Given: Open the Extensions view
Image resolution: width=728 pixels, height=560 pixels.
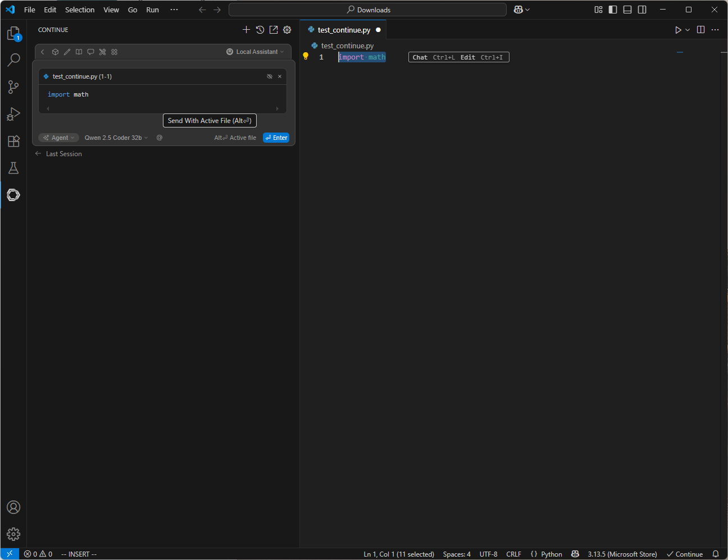Looking at the screenshot, I should 13,141.
